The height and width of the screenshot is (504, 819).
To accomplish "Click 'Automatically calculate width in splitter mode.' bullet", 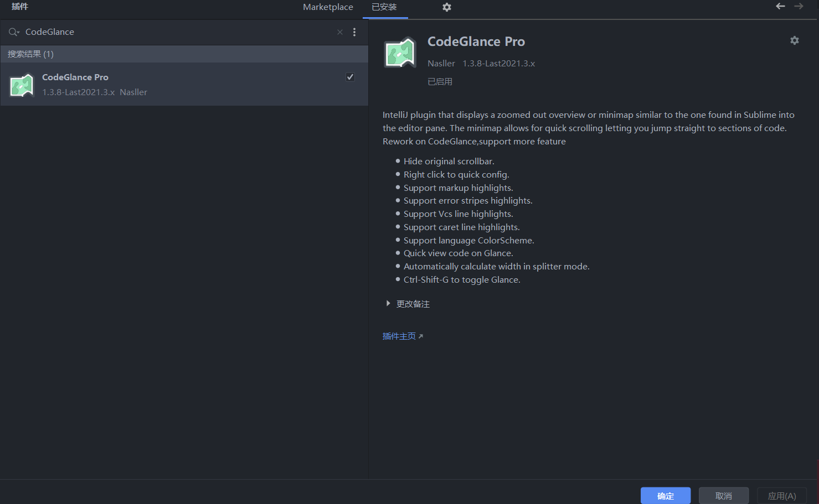I will click(497, 266).
